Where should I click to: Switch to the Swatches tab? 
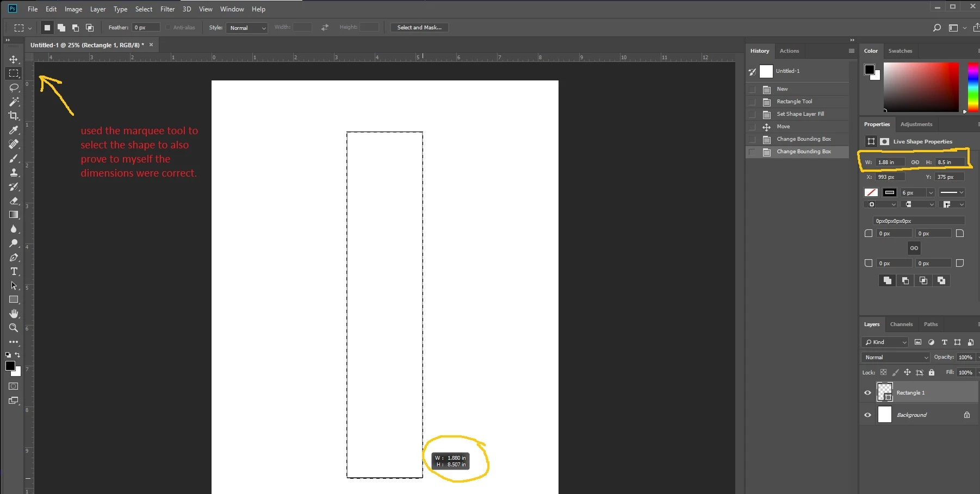(x=900, y=51)
